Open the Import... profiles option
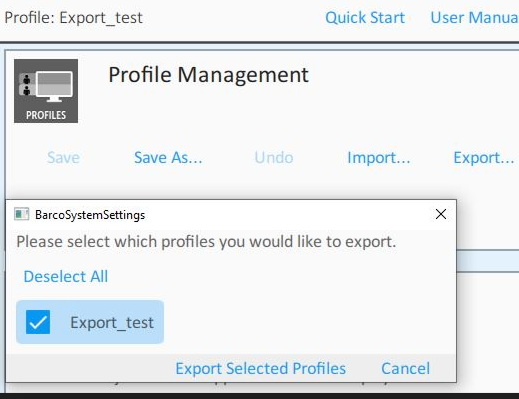519x399 pixels. [379, 157]
